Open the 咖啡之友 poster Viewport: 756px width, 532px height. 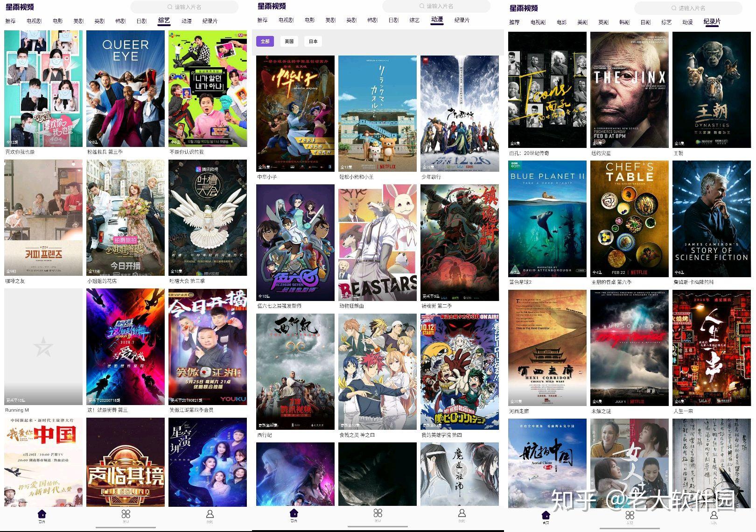43,217
